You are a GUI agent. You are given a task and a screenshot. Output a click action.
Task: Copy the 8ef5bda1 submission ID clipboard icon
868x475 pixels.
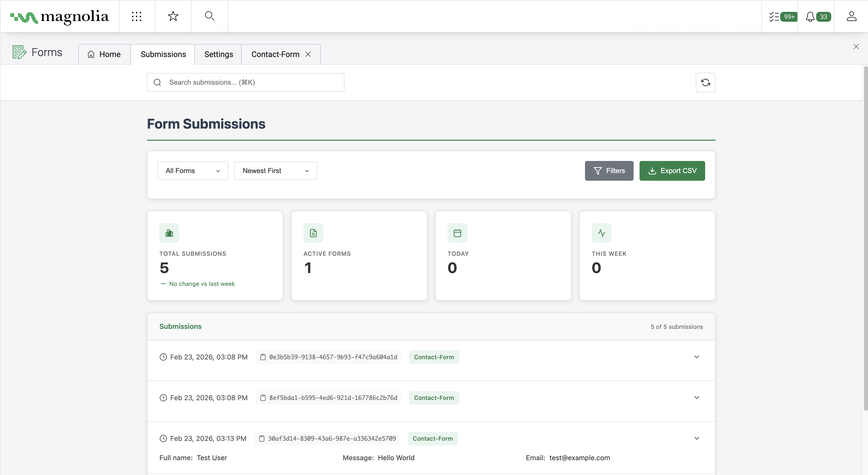pos(263,398)
